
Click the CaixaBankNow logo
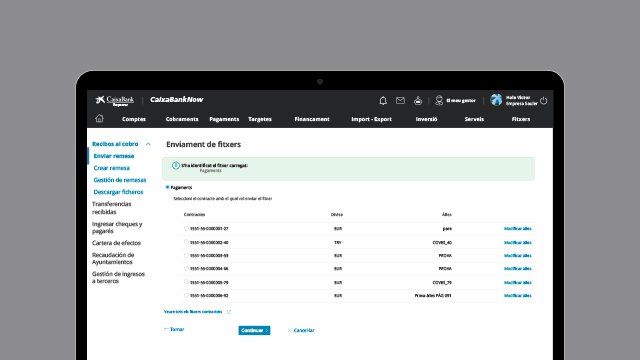176,100
